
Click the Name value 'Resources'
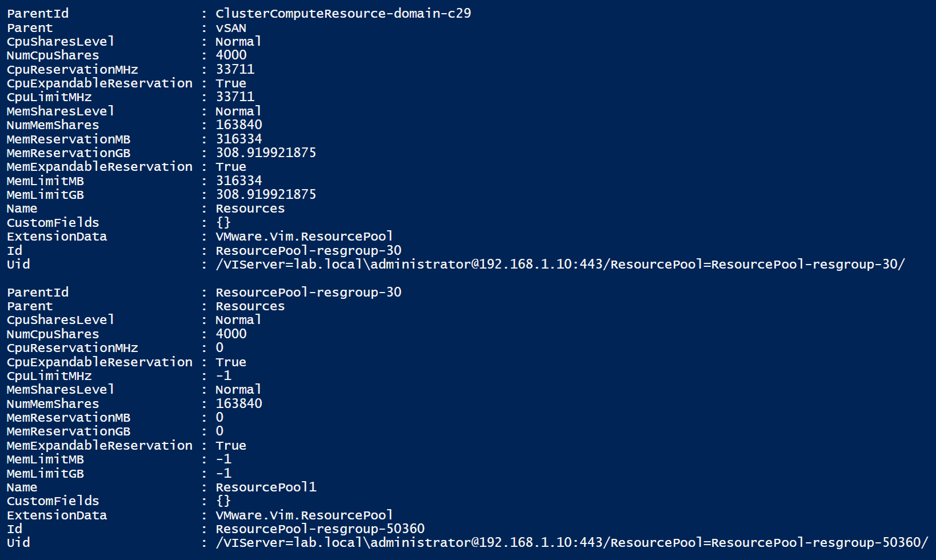(250, 209)
